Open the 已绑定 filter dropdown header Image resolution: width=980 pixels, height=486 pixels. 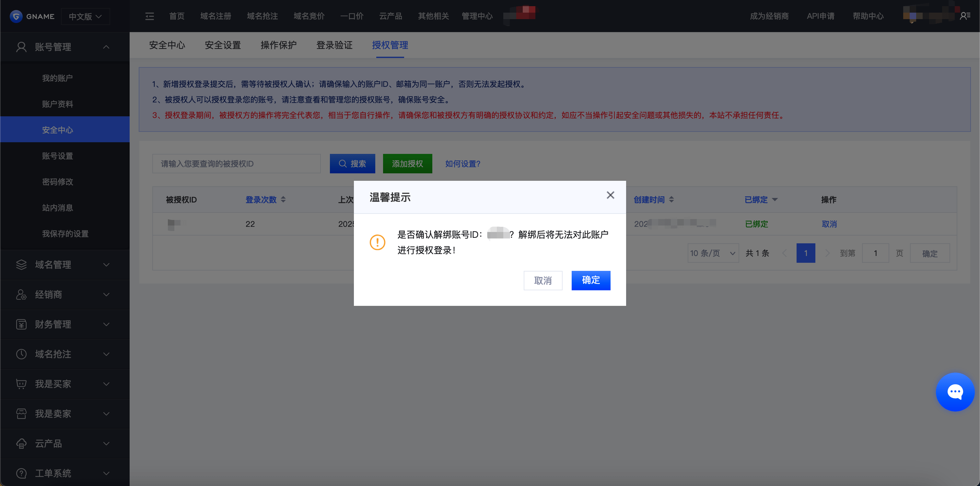761,199
